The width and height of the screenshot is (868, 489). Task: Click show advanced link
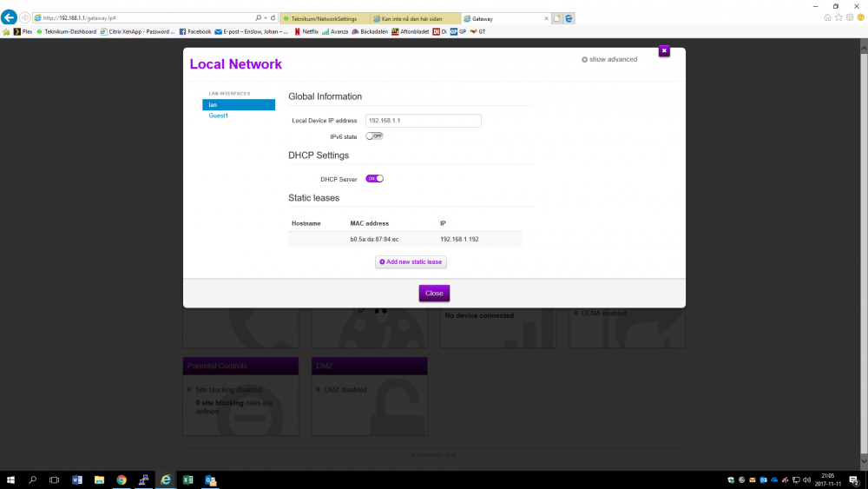tap(609, 59)
